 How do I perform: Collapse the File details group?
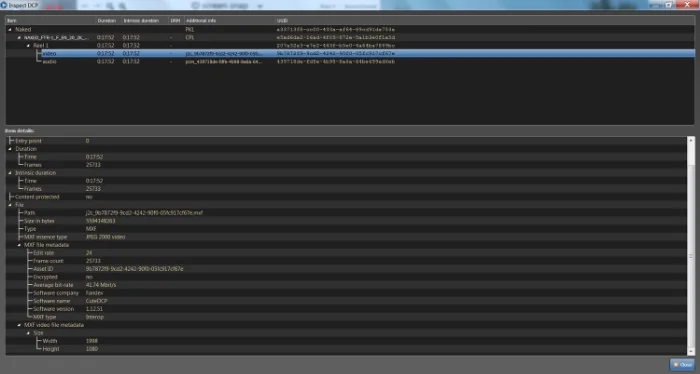[x=10, y=205]
